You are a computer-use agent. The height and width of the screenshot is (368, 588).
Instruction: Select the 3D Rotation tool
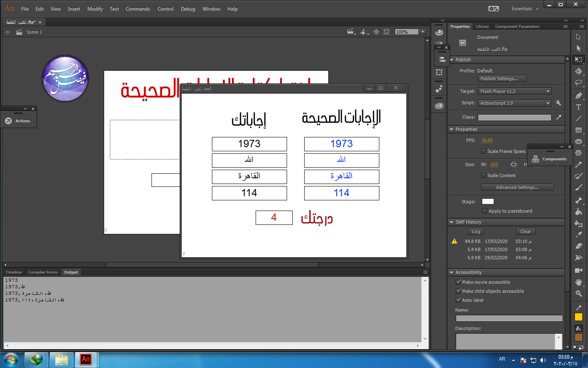[x=579, y=71]
